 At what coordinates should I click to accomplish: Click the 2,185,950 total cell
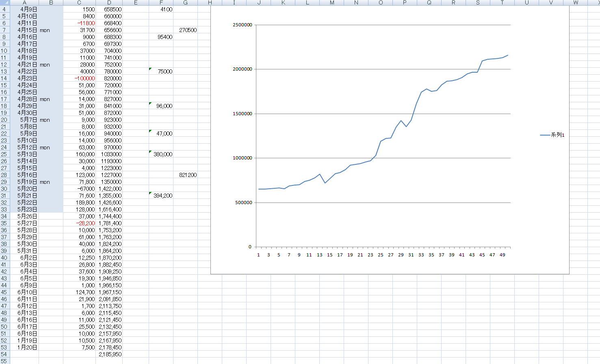click(109, 354)
